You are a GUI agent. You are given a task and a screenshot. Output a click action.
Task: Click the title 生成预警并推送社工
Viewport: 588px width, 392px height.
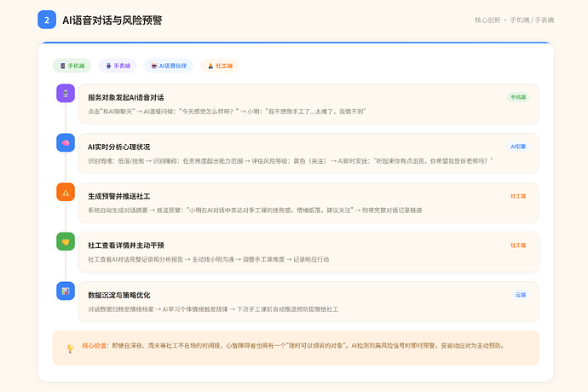(118, 197)
